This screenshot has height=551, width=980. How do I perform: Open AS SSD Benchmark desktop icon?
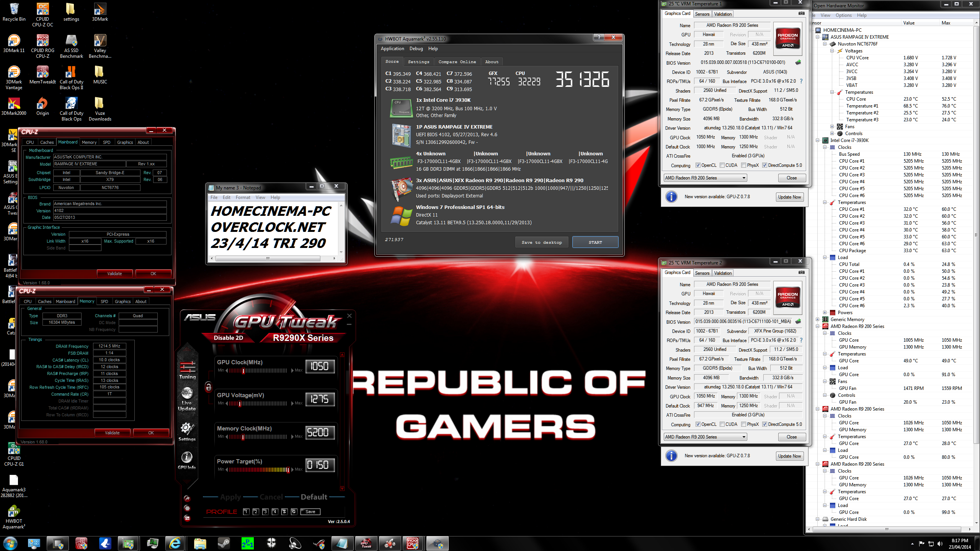pos(71,46)
